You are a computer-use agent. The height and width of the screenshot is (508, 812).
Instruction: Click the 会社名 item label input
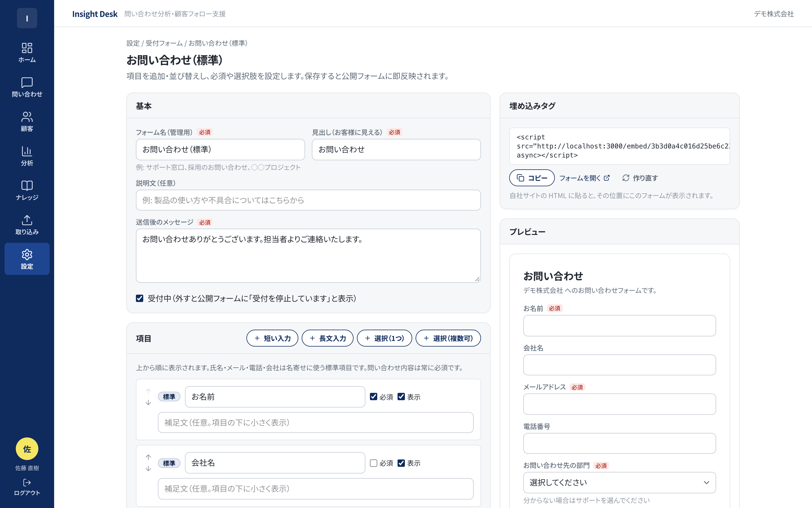pyautogui.click(x=275, y=463)
